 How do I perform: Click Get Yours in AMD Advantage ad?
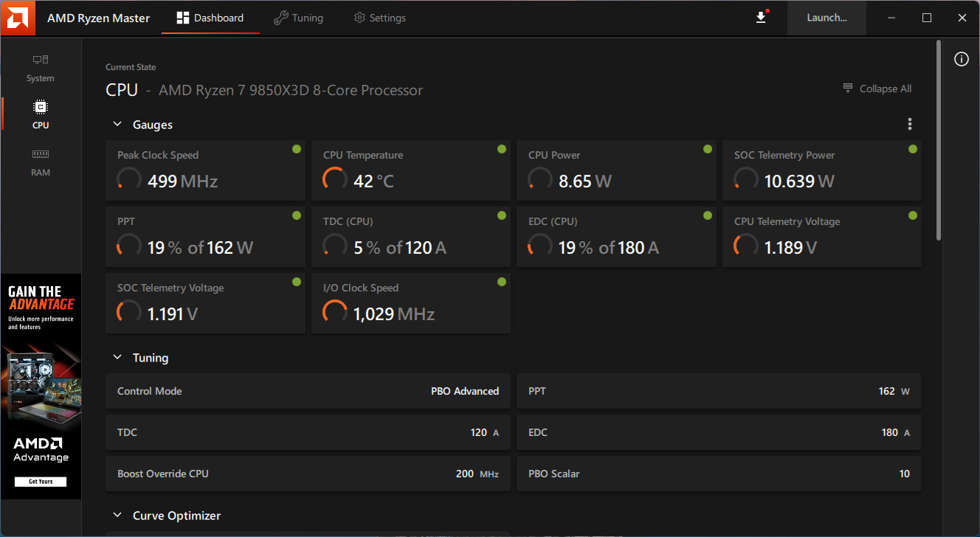point(41,482)
